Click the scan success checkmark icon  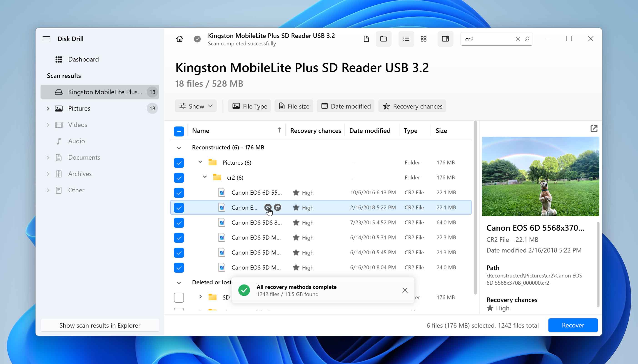(x=198, y=39)
